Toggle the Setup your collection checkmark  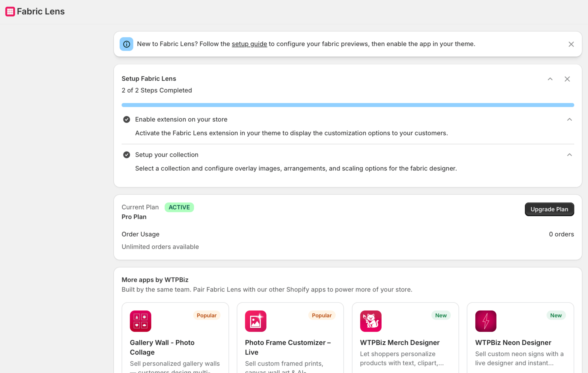(127, 155)
